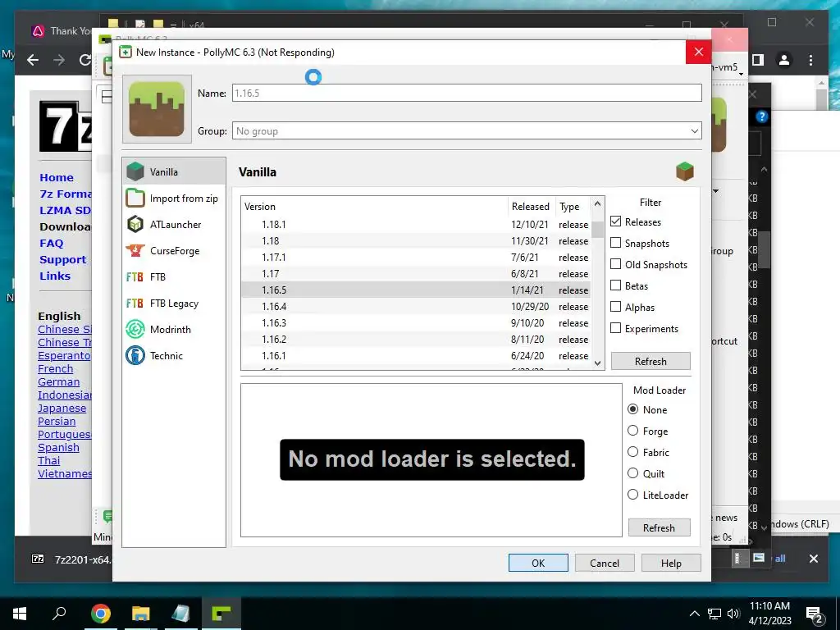Choose the Import from zip folder icon
Image resolution: width=840 pixels, height=630 pixels.
pyautogui.click(x=135, y=198)
